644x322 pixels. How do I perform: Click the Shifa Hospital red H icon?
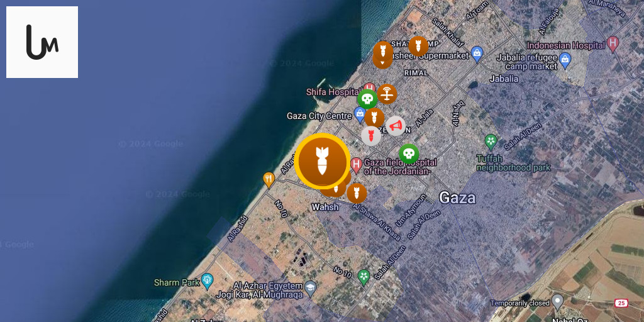(369, 88)
